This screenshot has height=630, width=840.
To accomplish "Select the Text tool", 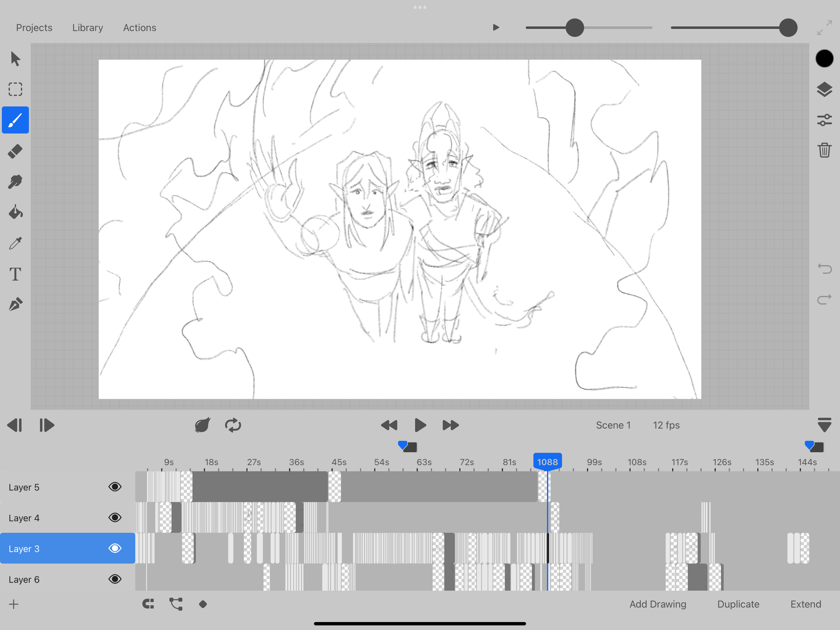I will [15, 274].
